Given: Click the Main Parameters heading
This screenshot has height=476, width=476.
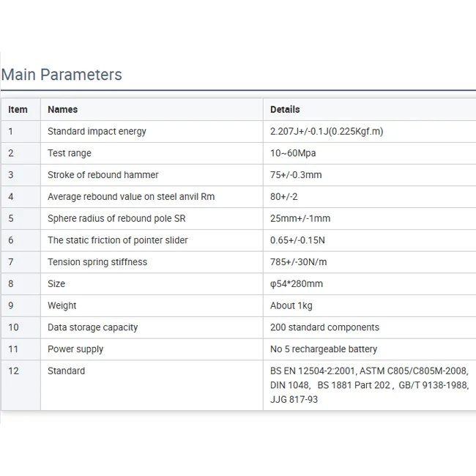Looking at the screenshot, I should point(62,75).
